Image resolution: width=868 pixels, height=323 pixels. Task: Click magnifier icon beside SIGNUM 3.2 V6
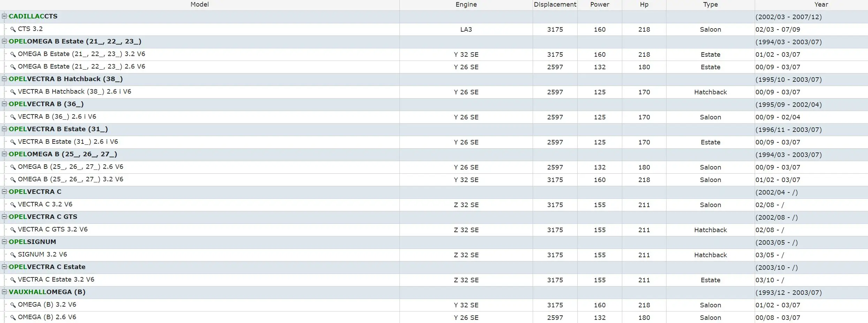[x=13, y=255]
